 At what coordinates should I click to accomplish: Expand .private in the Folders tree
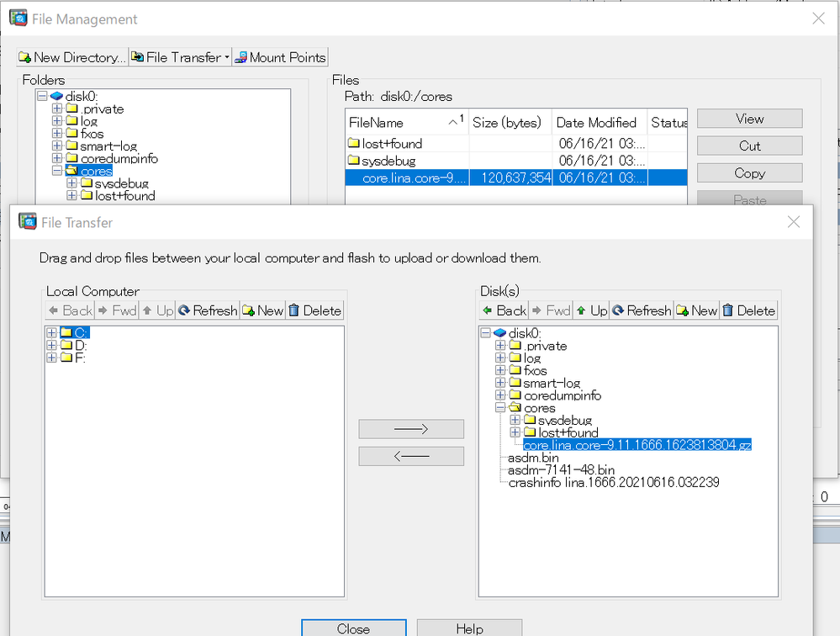pyautogui.click(x=57, y=109)
